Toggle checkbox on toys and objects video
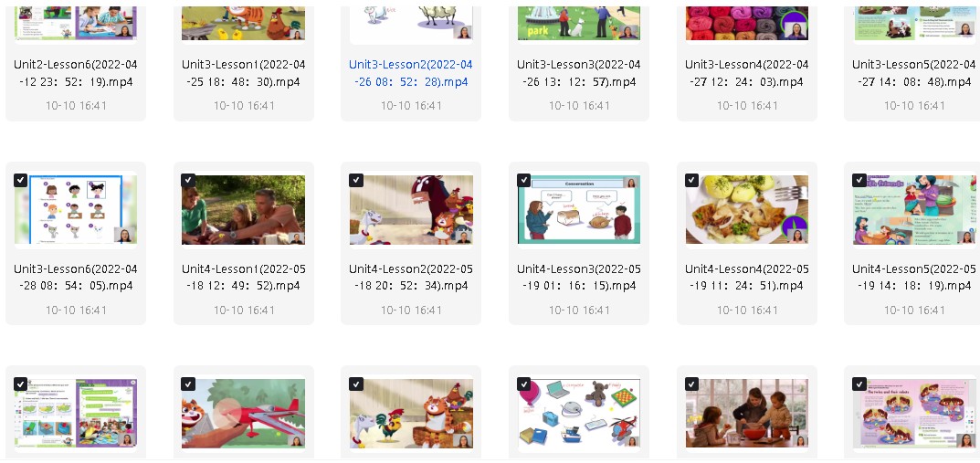This screenshot has width=980, height=463. 524,384
